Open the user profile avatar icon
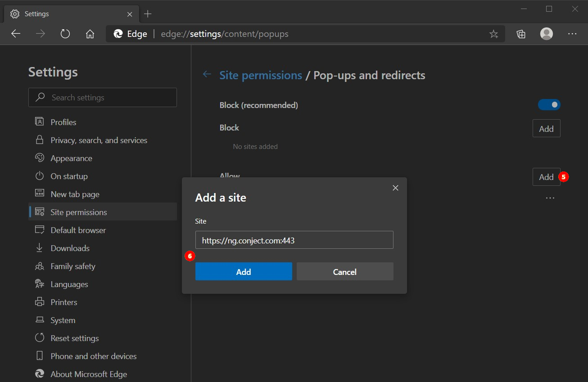Image resolution: width=588 pixels, height=382 pixels. [547, 34]
